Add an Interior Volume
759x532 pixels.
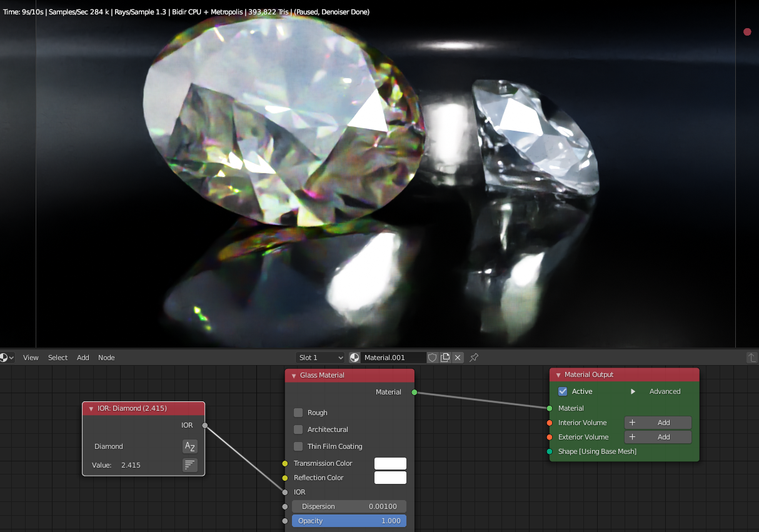[x=658, y=423]
